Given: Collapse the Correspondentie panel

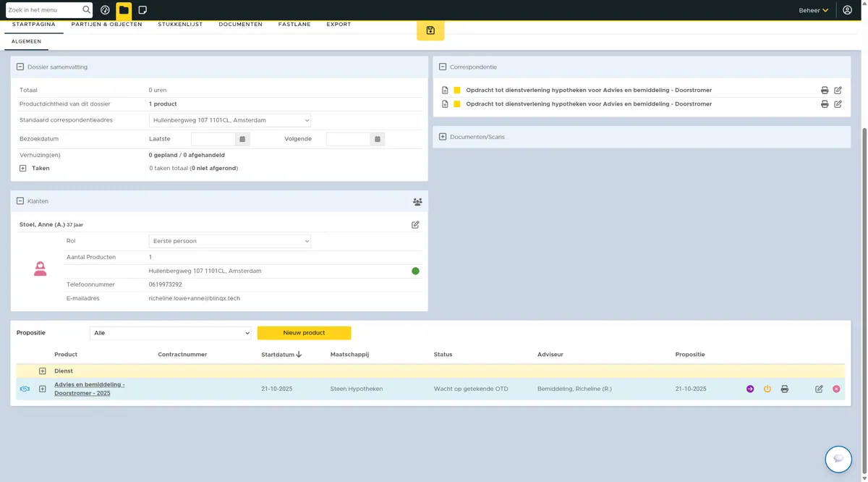Looking at the screenshot, I should pyautogui.click(x=443, y=67).
